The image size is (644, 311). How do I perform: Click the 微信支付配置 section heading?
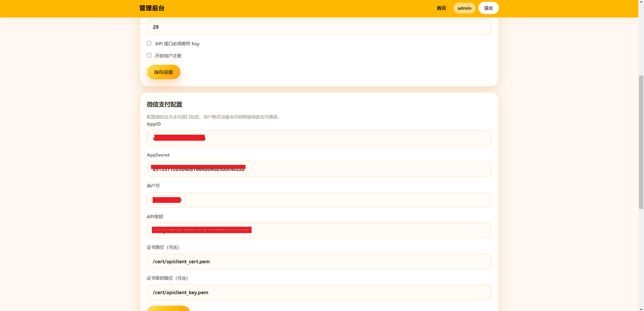[164, 104]
